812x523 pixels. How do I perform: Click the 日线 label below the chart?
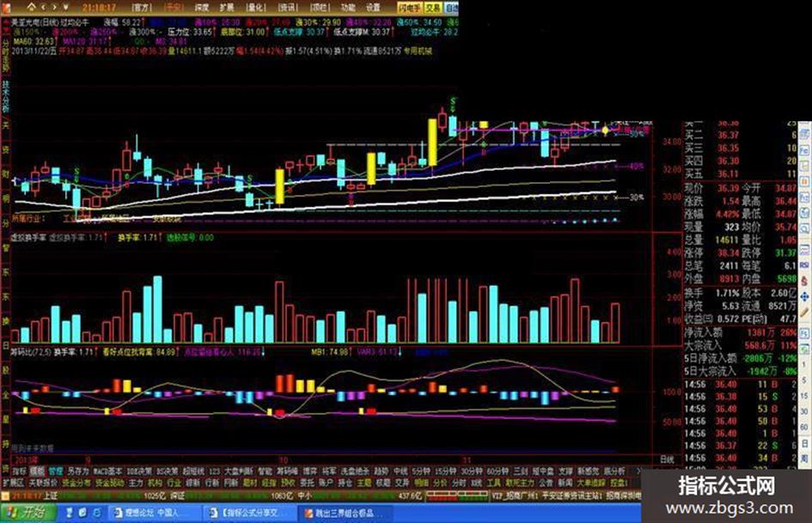(667, 459)
